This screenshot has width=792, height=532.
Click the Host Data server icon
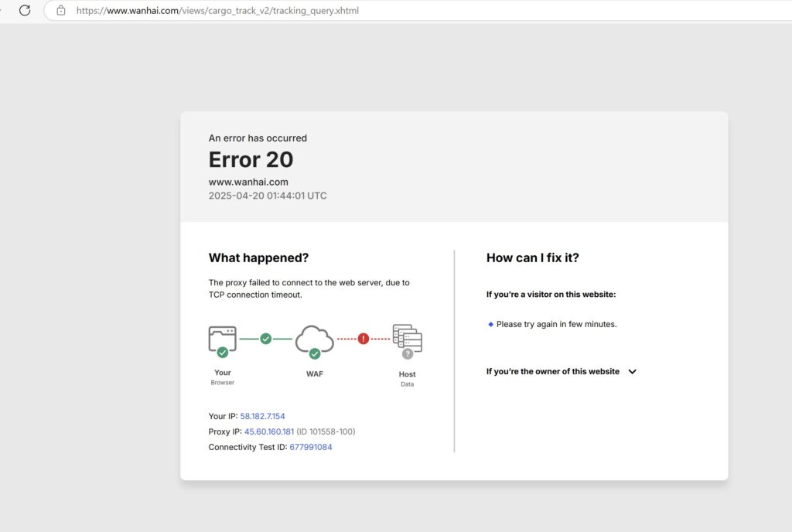point(408,338)
